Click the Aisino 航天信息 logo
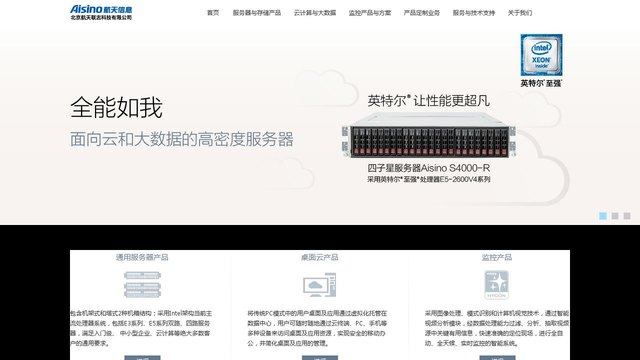Screen dimensions: 640x360 pos(101,12)
